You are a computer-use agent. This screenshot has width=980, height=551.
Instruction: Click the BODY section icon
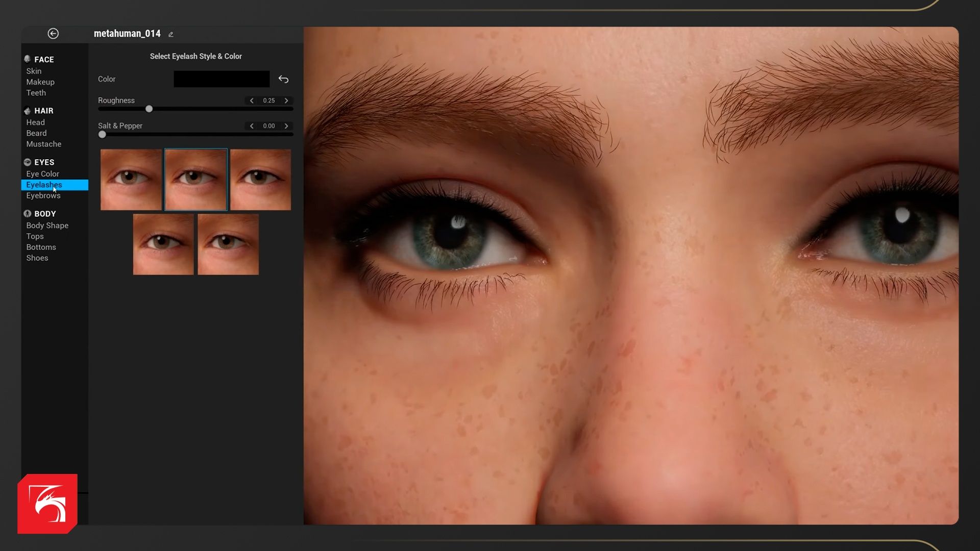(28, 214)
